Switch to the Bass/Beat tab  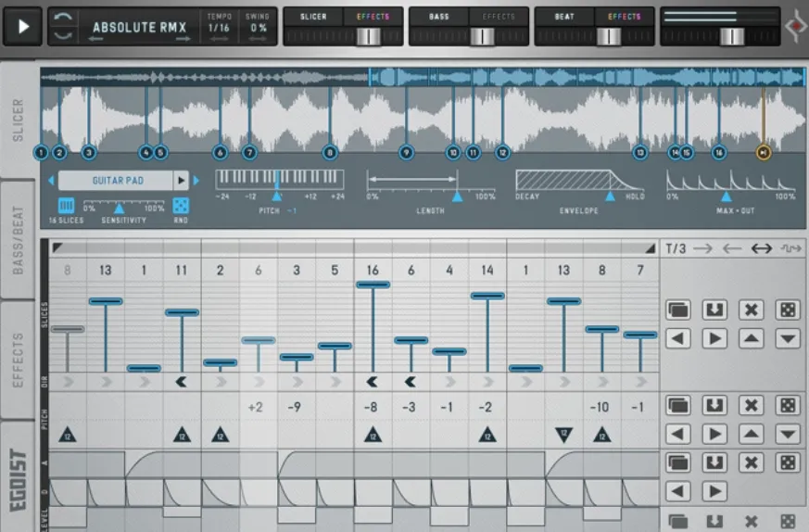click(19, 241)
